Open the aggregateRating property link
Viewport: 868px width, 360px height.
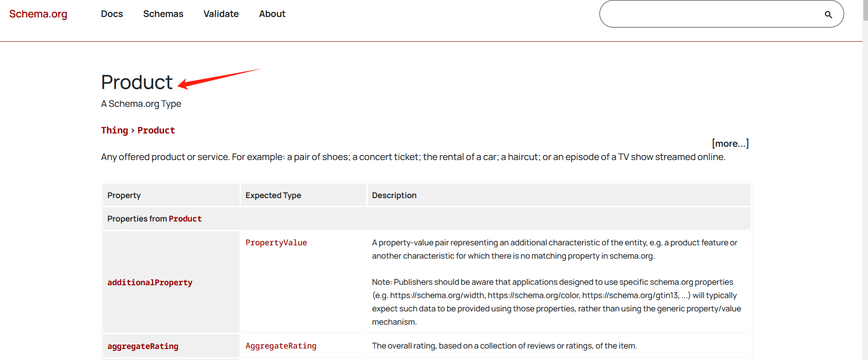[x=143, y=346]
